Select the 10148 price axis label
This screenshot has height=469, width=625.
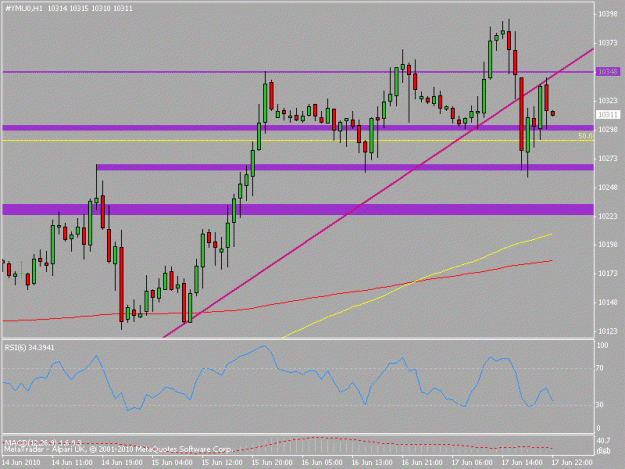(x=608, y=302)
